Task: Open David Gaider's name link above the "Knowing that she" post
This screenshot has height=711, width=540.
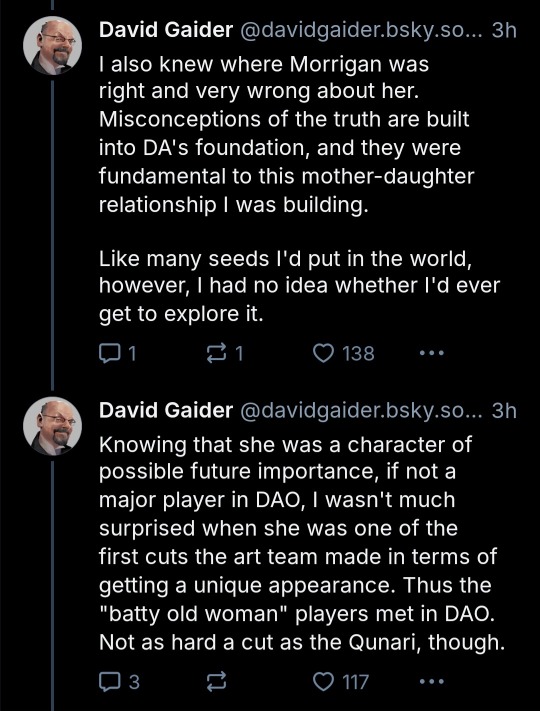Action: pos(166,410)
